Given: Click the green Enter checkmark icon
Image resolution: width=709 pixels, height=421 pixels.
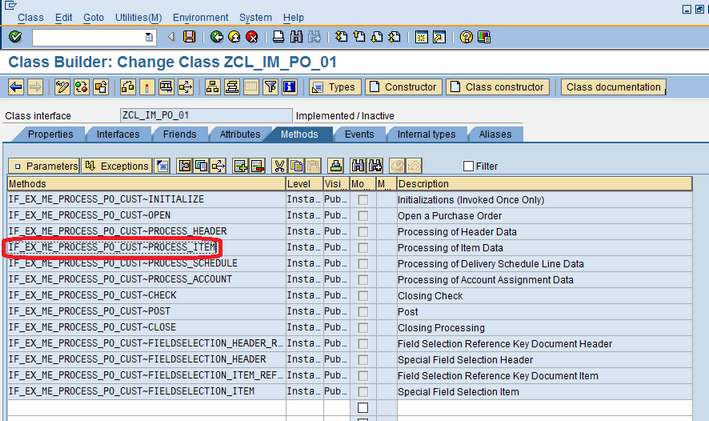Looking at the screenshot, I should point(15,37).
